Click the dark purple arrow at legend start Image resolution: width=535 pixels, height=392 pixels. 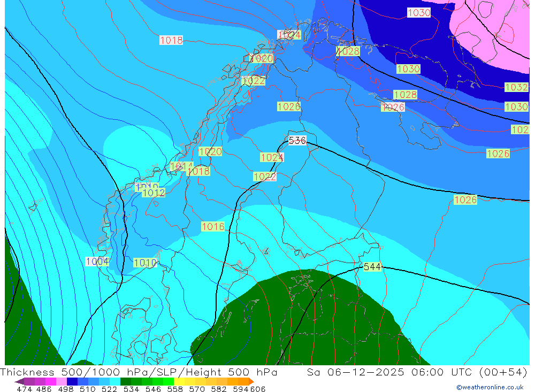click(19, 381)
